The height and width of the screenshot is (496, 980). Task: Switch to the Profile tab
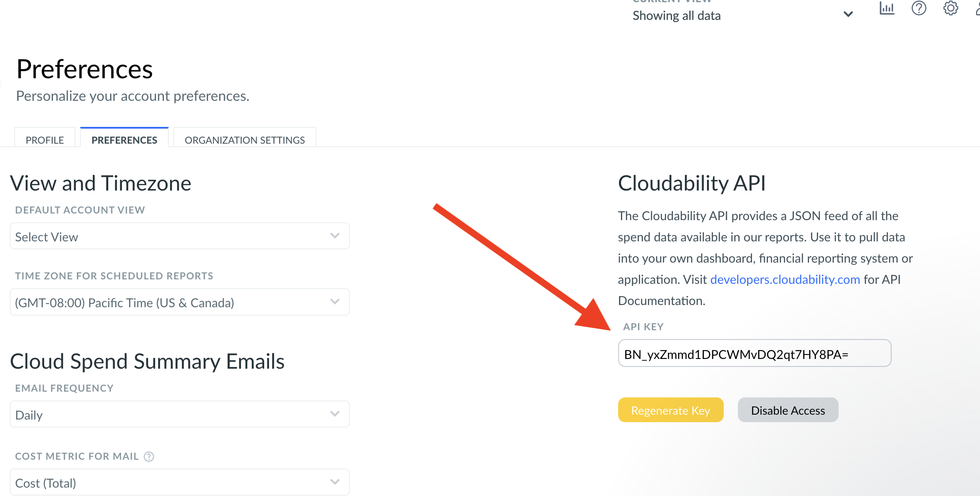click(x=45, y=140)
